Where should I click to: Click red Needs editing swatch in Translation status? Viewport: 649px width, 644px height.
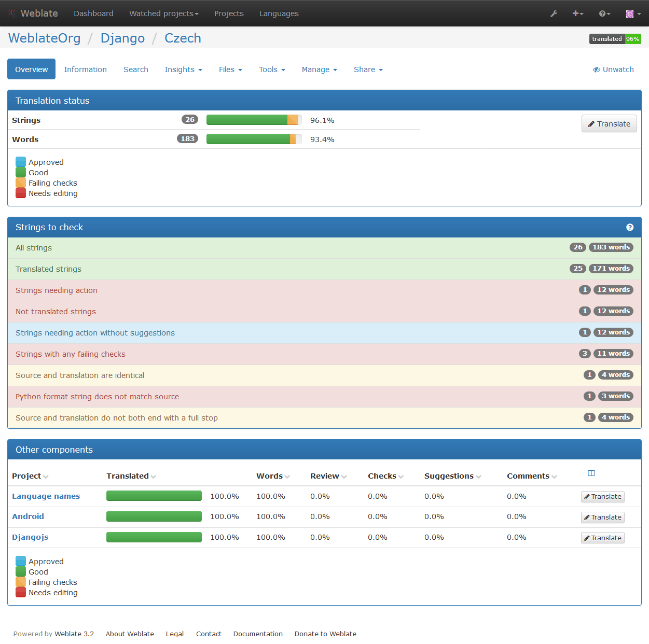point(21,193)
